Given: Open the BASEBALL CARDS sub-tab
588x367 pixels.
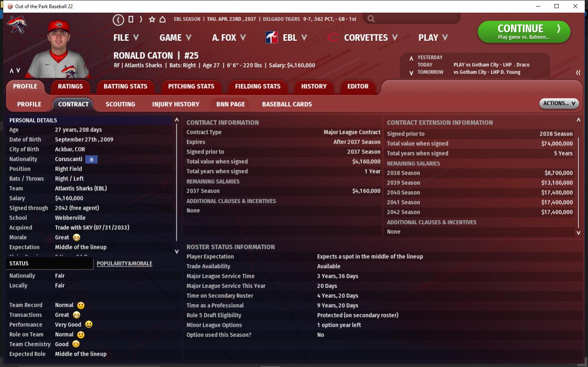Looking at the screenshot, I should 287,105.
